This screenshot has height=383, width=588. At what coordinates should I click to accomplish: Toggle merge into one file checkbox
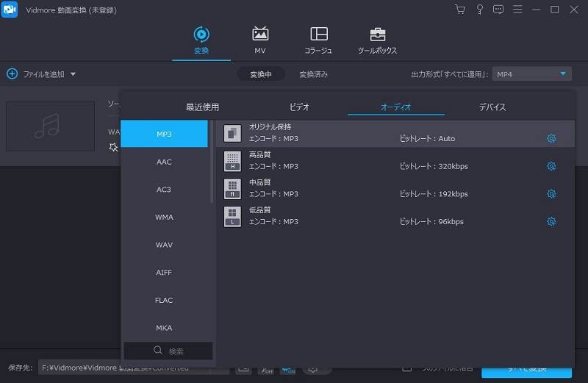406,368
